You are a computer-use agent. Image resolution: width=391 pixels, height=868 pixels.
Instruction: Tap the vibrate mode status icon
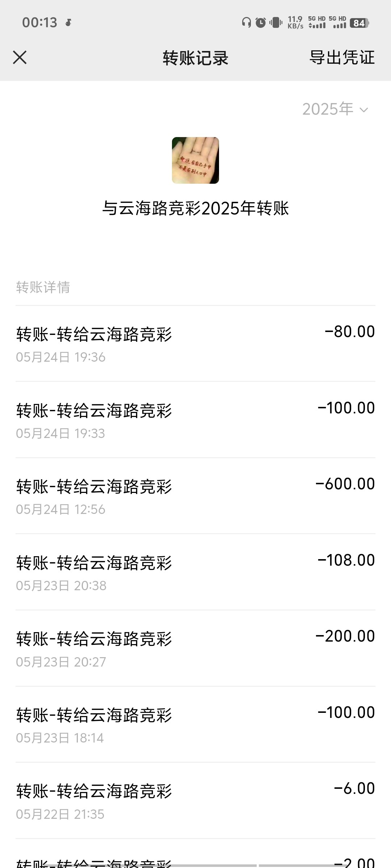click(x=276, y=23)
